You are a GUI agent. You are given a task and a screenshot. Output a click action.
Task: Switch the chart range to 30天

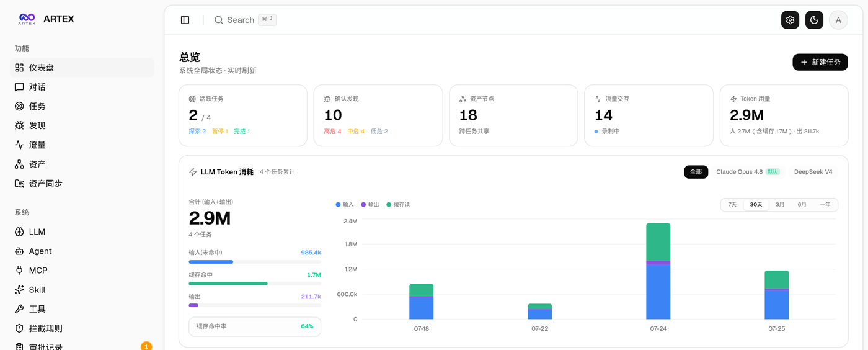point(756,204)
